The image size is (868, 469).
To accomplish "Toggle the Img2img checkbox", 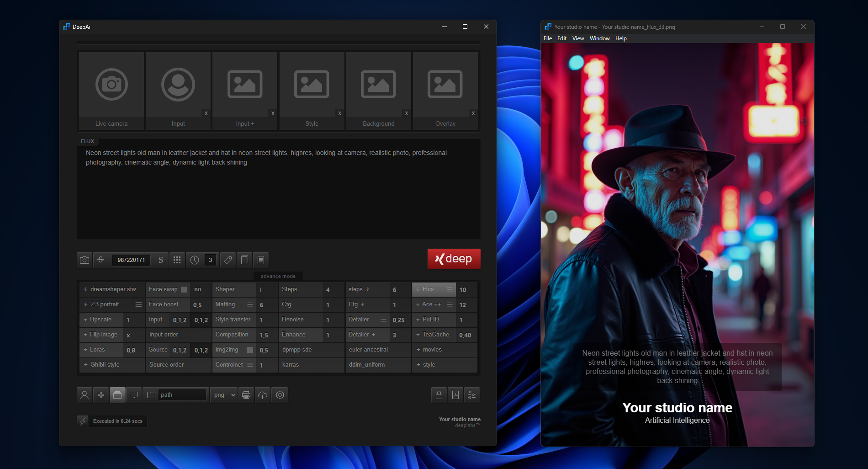I will (x=250, y=350).
